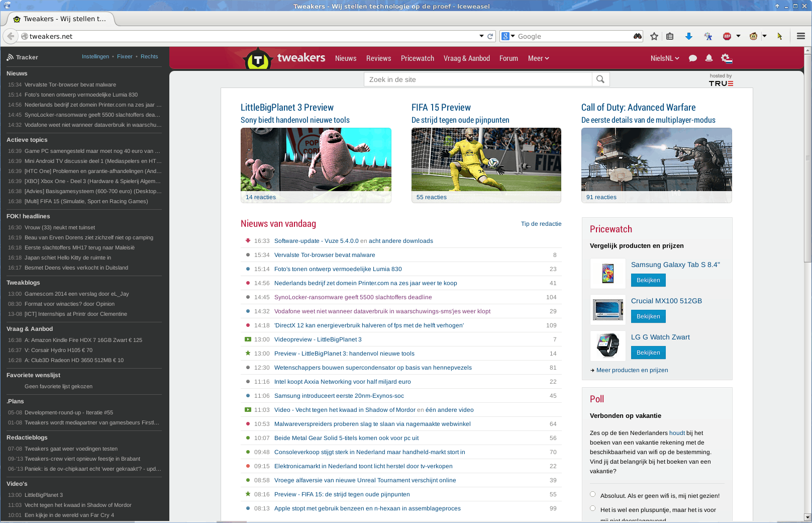The height and width of the screenshot is (523, 812).
Task: Open Meer producten en prijzen link
Action: point(632,370)
